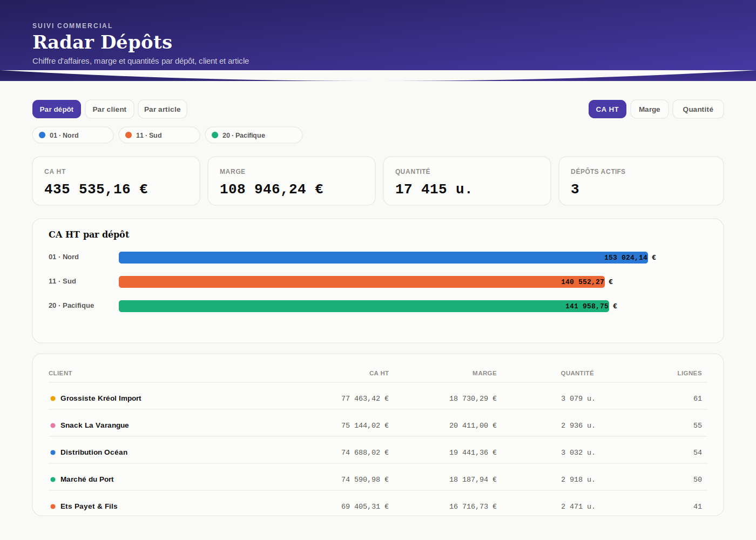Click the orange Sud bar in chart
The image size is (756, 540).
(362, 282)
